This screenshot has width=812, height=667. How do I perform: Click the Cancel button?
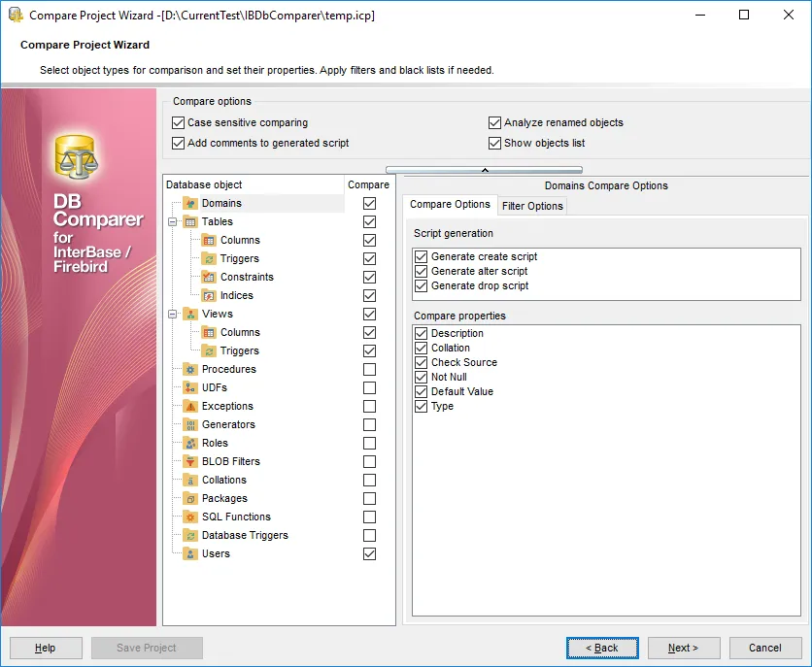[x=765, y=648]
